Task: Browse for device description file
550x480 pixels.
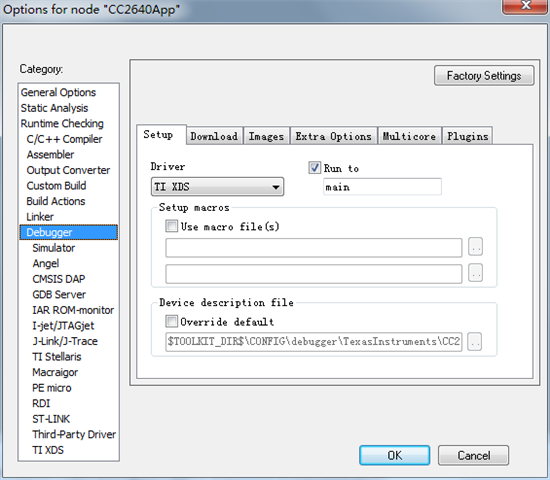Action: 474,341
